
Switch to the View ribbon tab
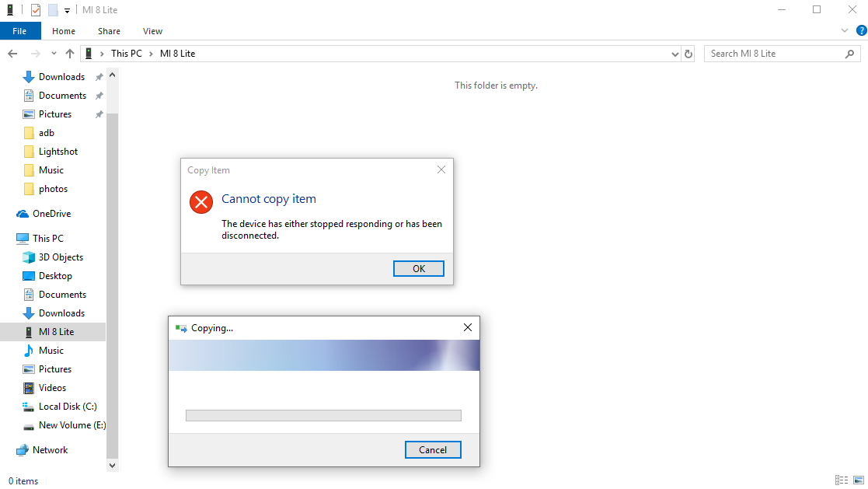pos(152,31)
